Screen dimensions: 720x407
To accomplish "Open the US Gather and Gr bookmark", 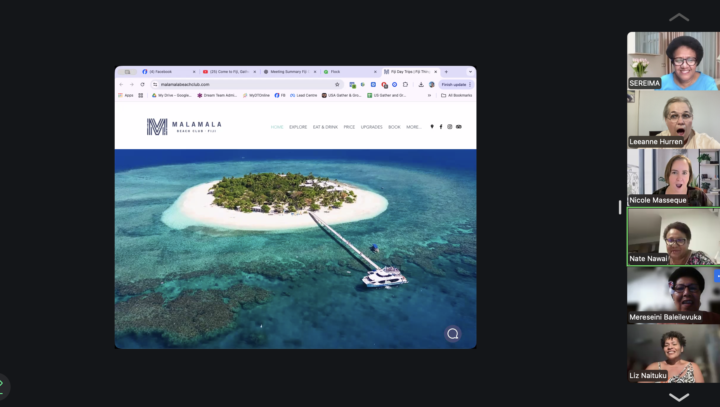I will (387, 96).
